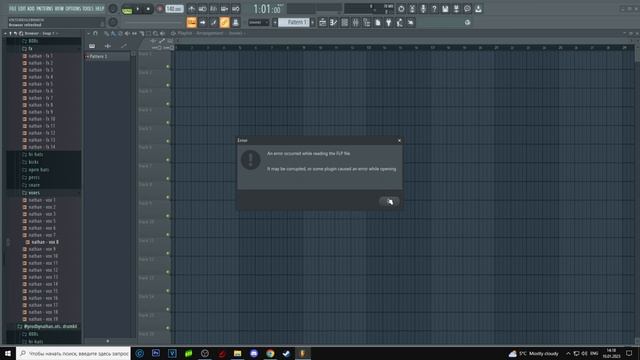Mute Track 9 green switch

[168, 216]
